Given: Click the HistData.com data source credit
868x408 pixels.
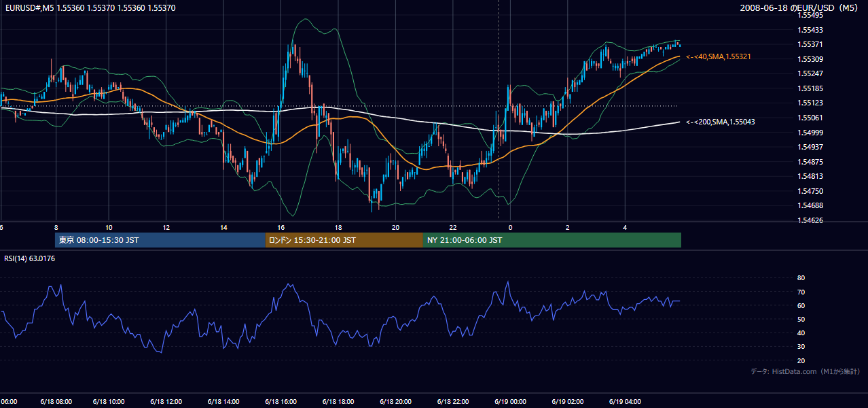Looking at the screenshot, I should pos(806,371).
